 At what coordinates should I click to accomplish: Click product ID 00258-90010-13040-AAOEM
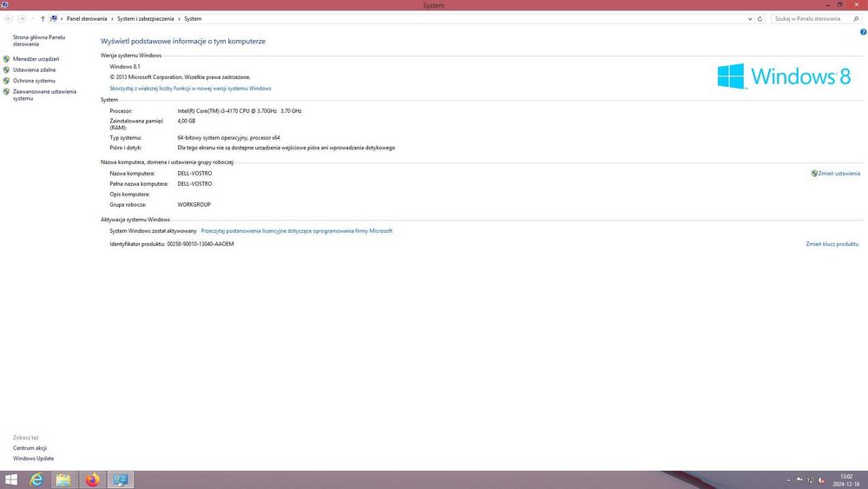tap(201, 244)
